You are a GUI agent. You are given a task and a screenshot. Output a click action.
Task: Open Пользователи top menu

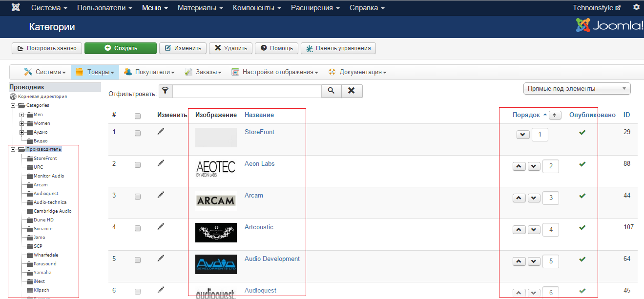pyautogui.click(x=104, y=8)
